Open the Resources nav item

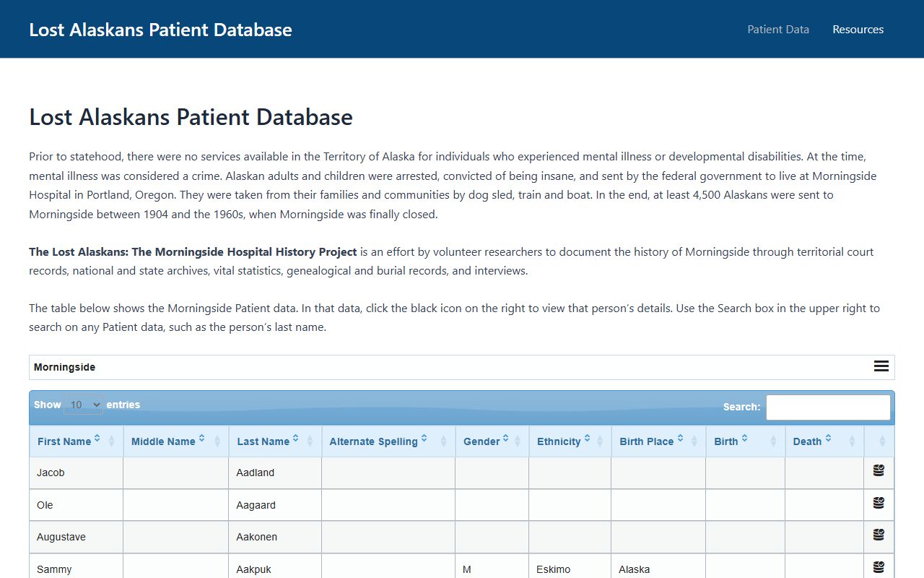point(858,30)
